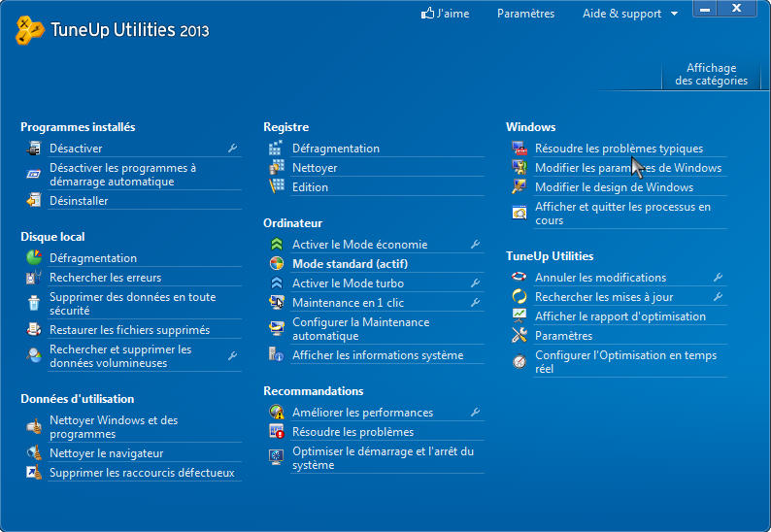The height and width of the screenshot is (532, 771).
Task: Open Afficher le rapport d'optimisation
Action: point(620,316)
